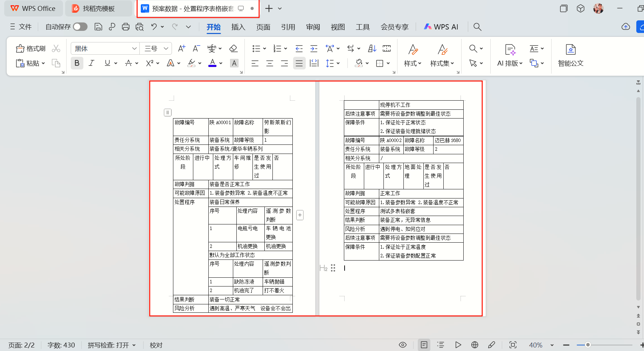The height and width of the screenshot is (351, 644).
Task: Click the Format Painter (格式刷) icon
Action: (x=31, y=49)
